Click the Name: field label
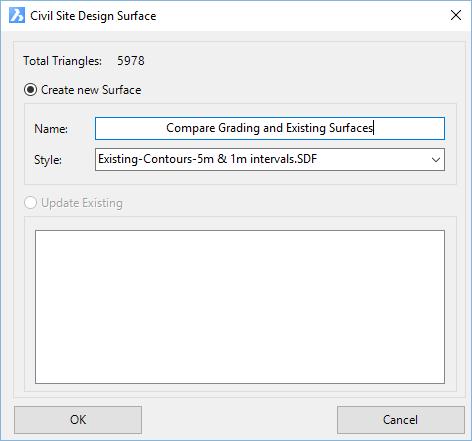472x441 pixels. [x=51, y=129]
